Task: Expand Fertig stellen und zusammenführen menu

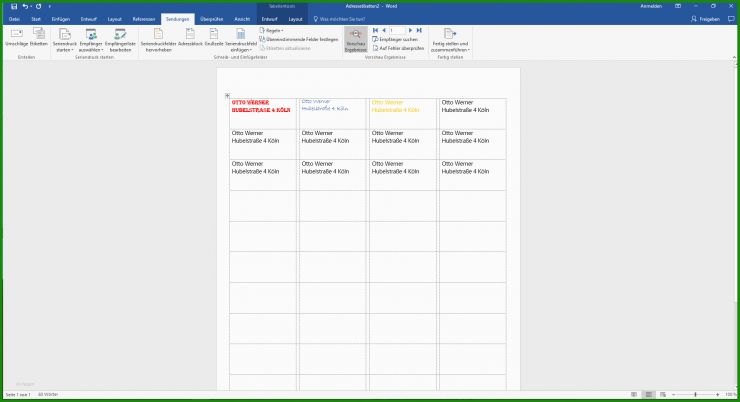Action: click(x=450, y=38)
